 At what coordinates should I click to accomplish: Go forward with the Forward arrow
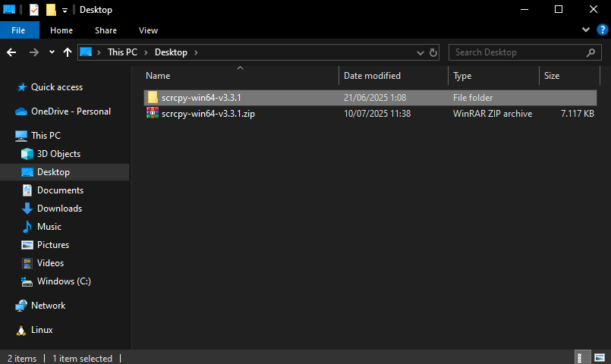click(x=34, y=52)
